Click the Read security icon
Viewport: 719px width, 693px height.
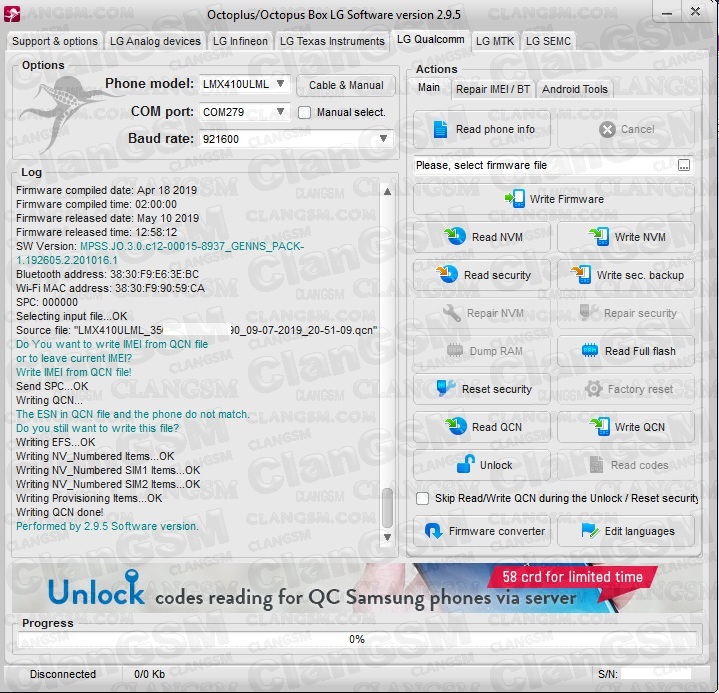click(447, 274)
